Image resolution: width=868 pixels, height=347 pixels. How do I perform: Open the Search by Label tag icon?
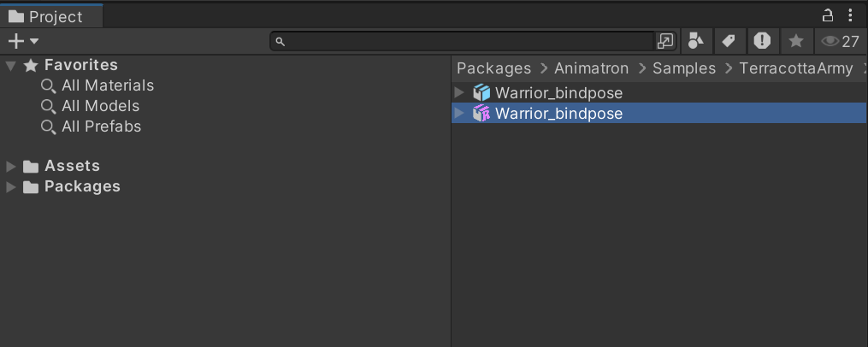pos(729,41)
